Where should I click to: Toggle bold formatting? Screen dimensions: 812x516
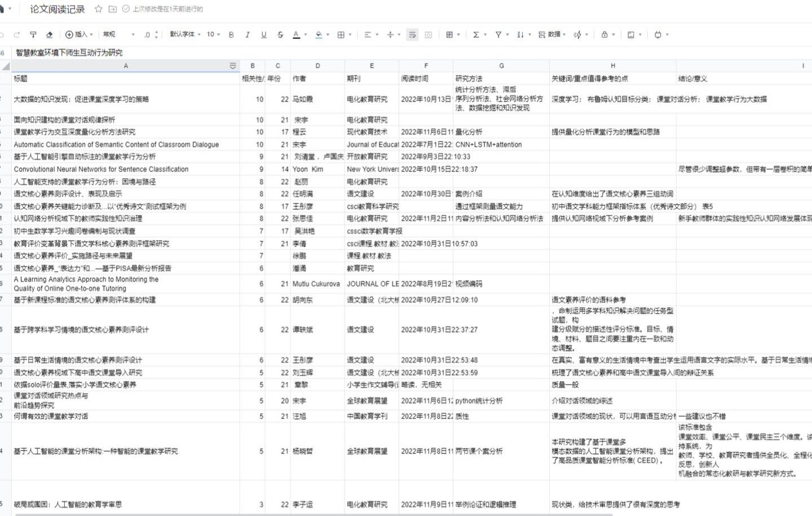(x=231, y=34)
